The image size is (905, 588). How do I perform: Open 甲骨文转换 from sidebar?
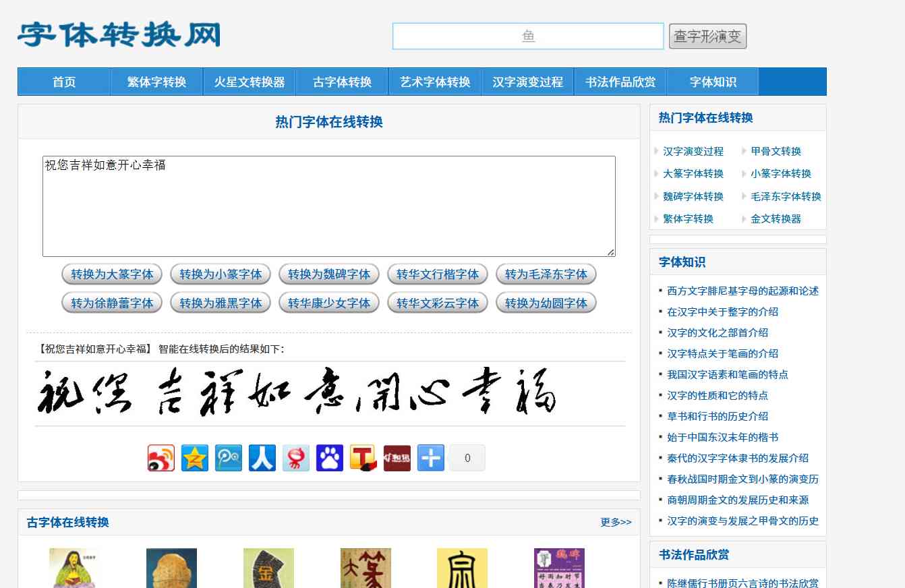(x=776, y=151)
